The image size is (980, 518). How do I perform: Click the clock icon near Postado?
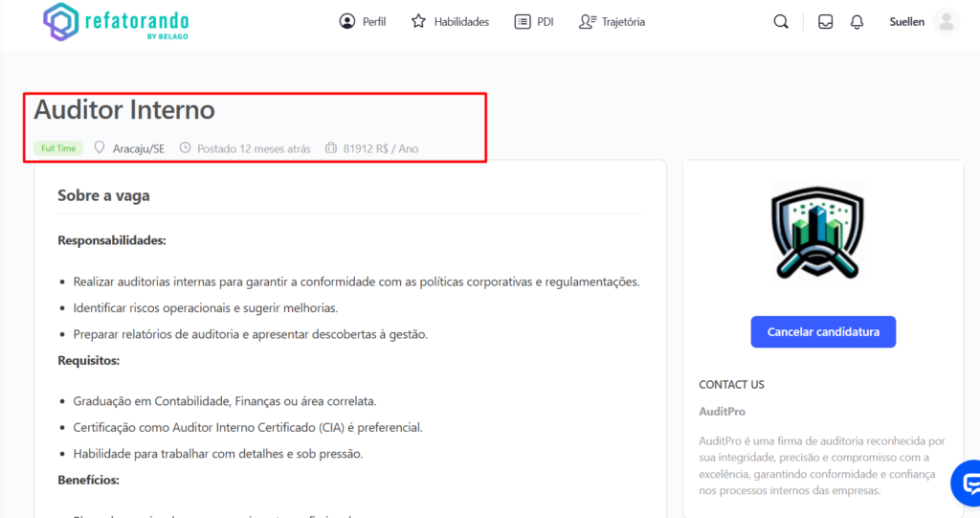tap(186, 148)
